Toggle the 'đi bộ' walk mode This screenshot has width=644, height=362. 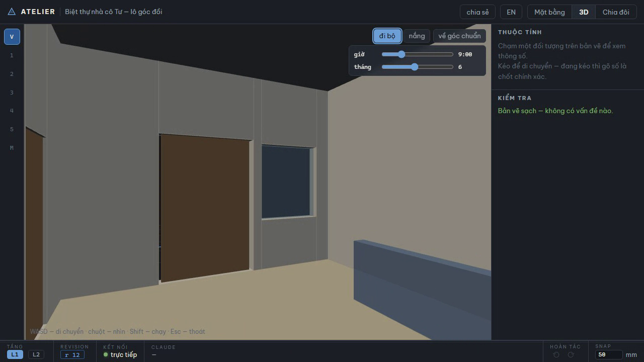(387, 36)
